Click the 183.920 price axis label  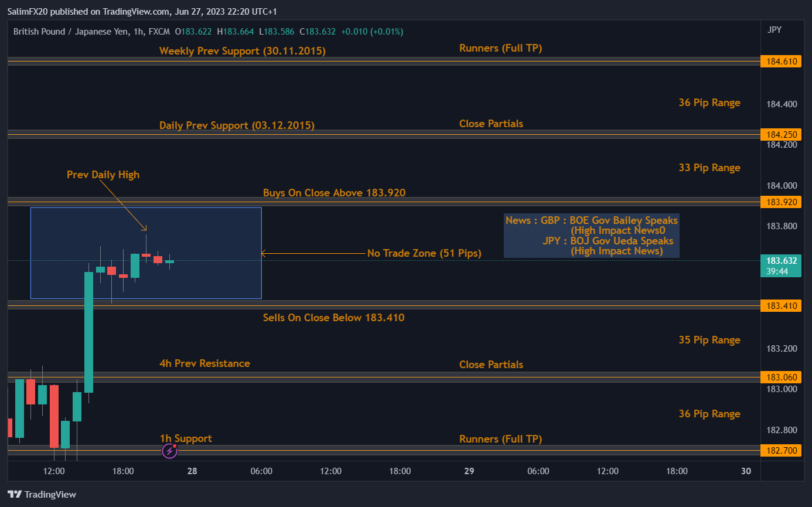point(780,202)
